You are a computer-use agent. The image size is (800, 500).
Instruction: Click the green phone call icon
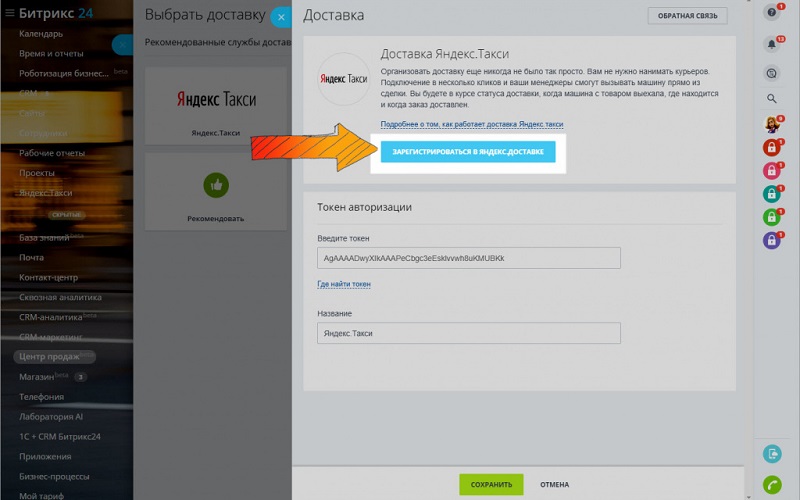point(772,484)
